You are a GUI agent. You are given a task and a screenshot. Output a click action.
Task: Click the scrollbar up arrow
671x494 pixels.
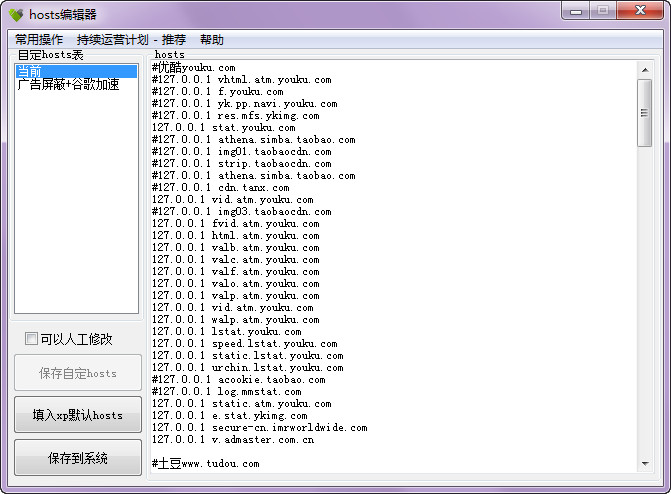645,70
